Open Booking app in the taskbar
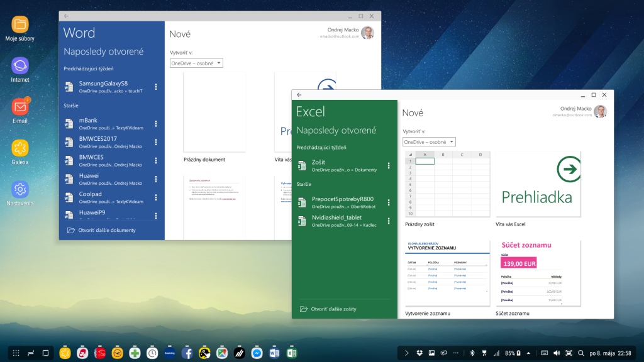This screenshot has width=644, height=362. (169, 353)
